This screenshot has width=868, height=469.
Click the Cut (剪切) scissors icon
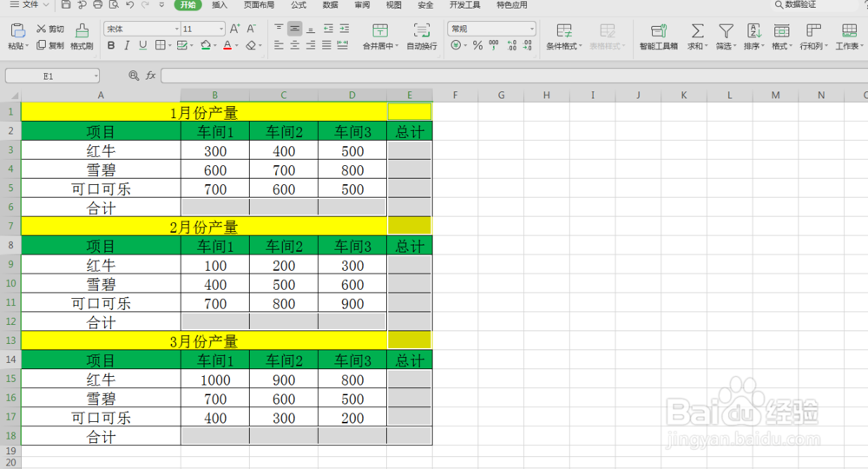[41, 29]
